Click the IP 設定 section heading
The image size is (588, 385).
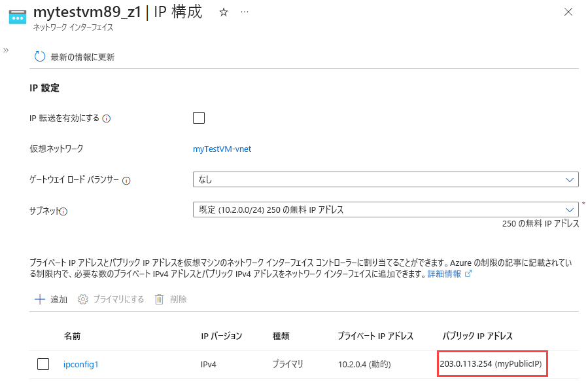pos(44,88)
